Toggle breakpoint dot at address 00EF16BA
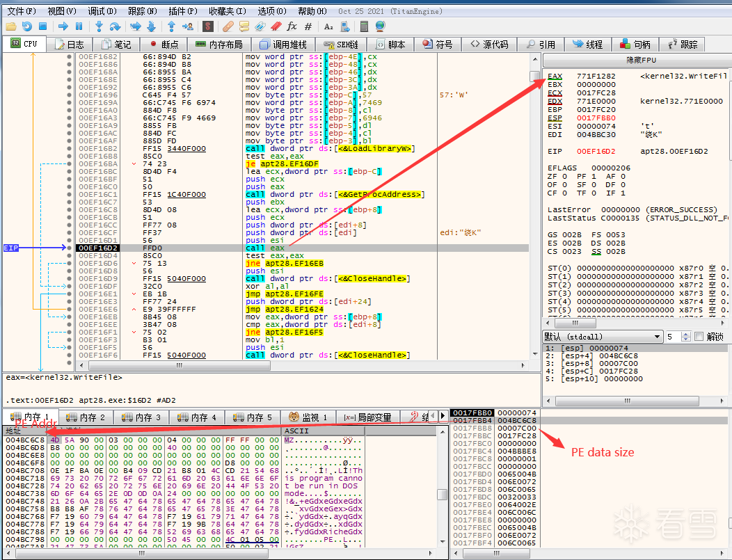 click(69, 163)
